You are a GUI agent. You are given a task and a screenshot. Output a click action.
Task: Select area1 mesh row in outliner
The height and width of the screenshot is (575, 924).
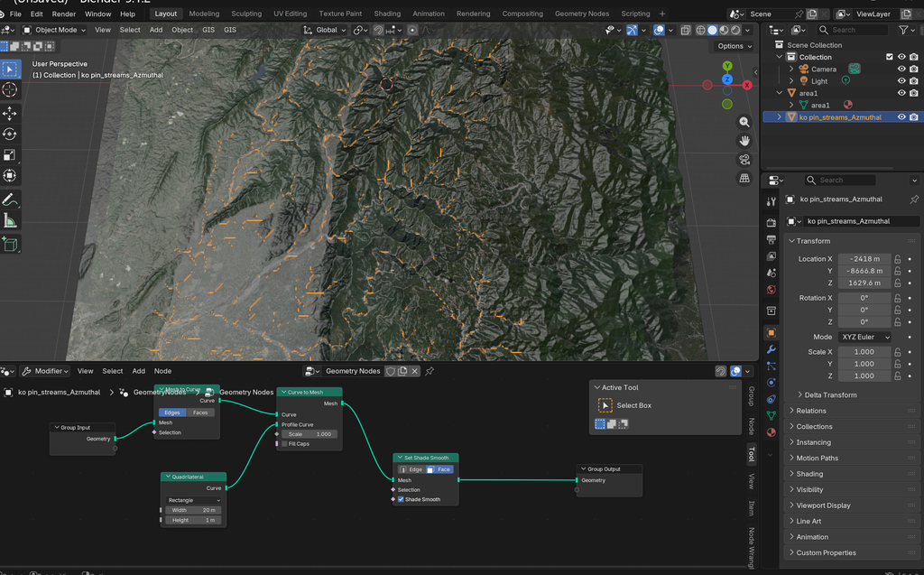819,106
